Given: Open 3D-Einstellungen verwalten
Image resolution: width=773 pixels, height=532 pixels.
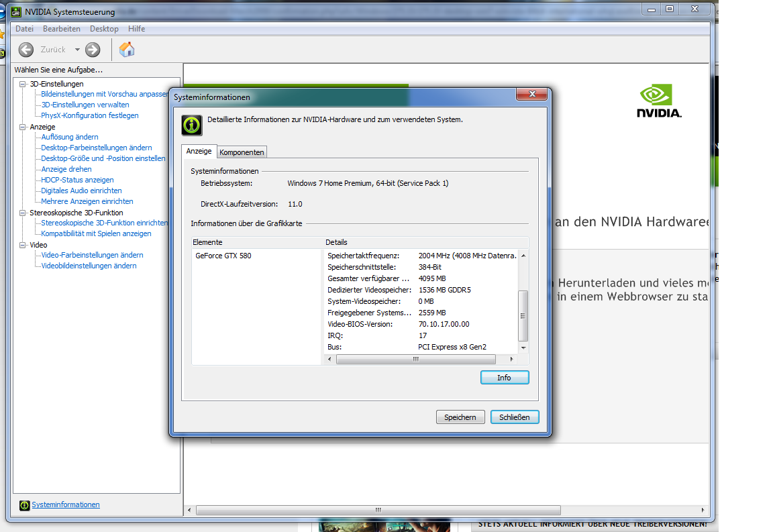Looking at the screenshot, I should click(85, 105).
